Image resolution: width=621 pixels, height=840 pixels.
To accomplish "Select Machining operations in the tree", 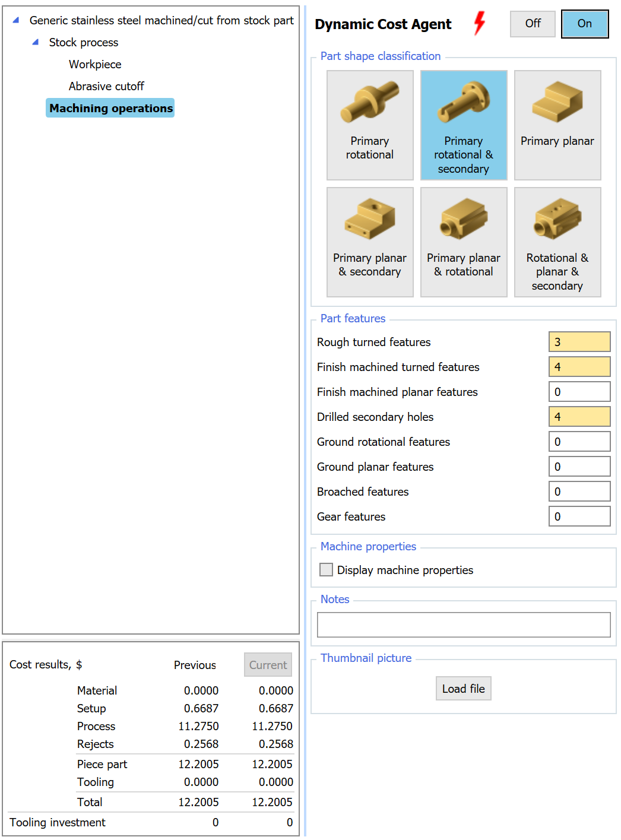I will 110,108.
